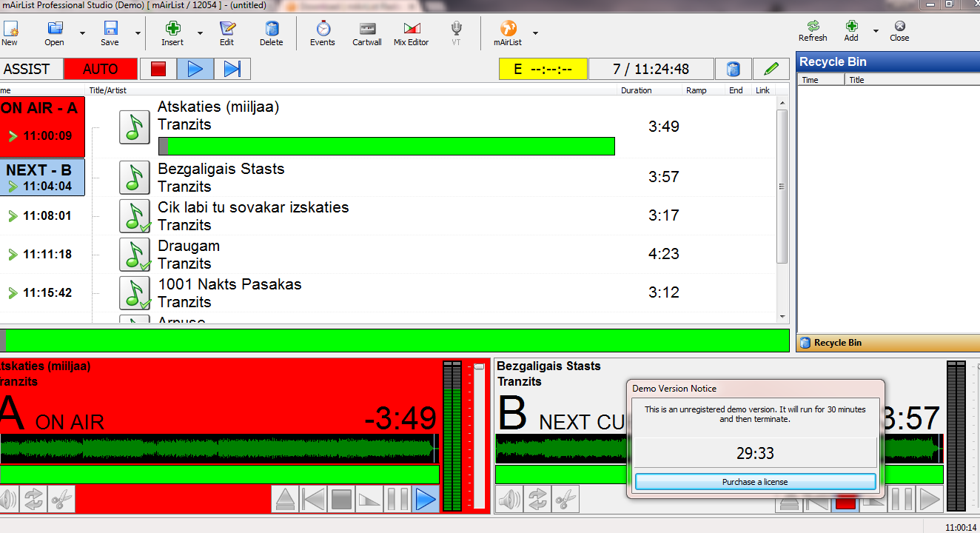Select the Recycle Bin tab at panel bottom

click(838, 343)
